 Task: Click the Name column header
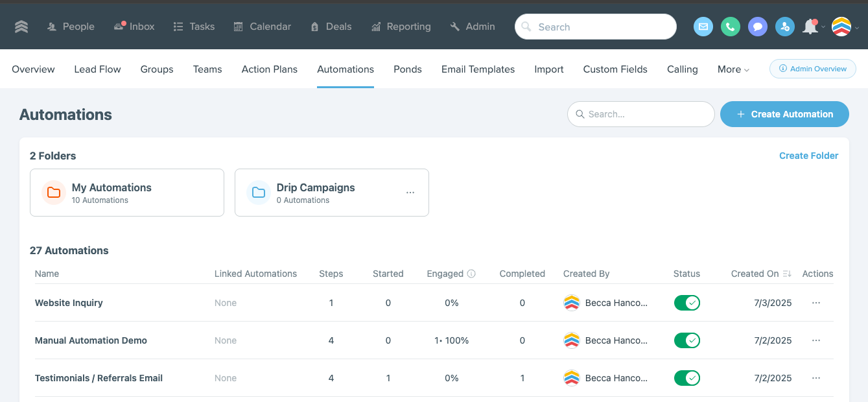[47, 274]
